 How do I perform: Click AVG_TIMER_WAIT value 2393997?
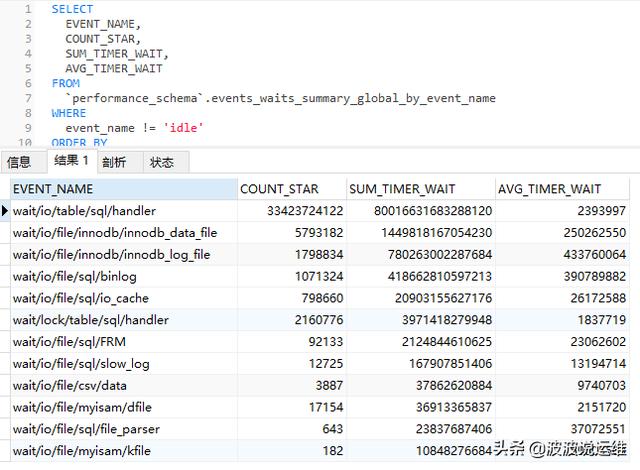[x=601, y=211]
